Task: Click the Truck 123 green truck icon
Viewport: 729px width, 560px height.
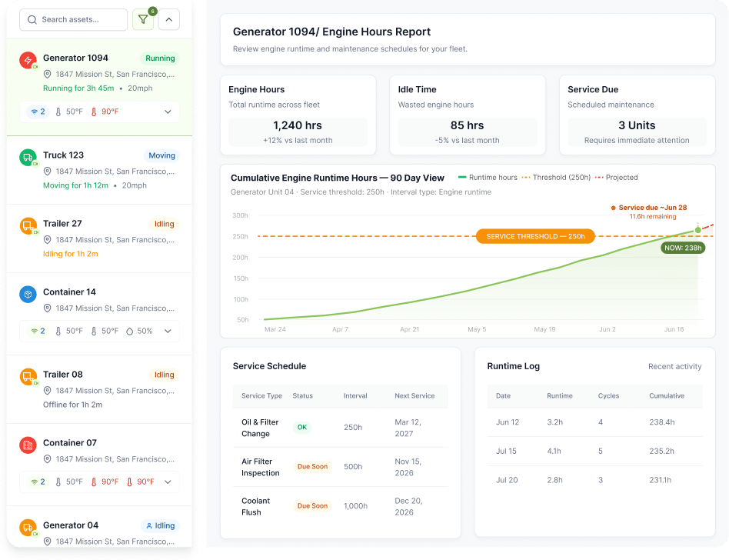Action: click(28, 157)
